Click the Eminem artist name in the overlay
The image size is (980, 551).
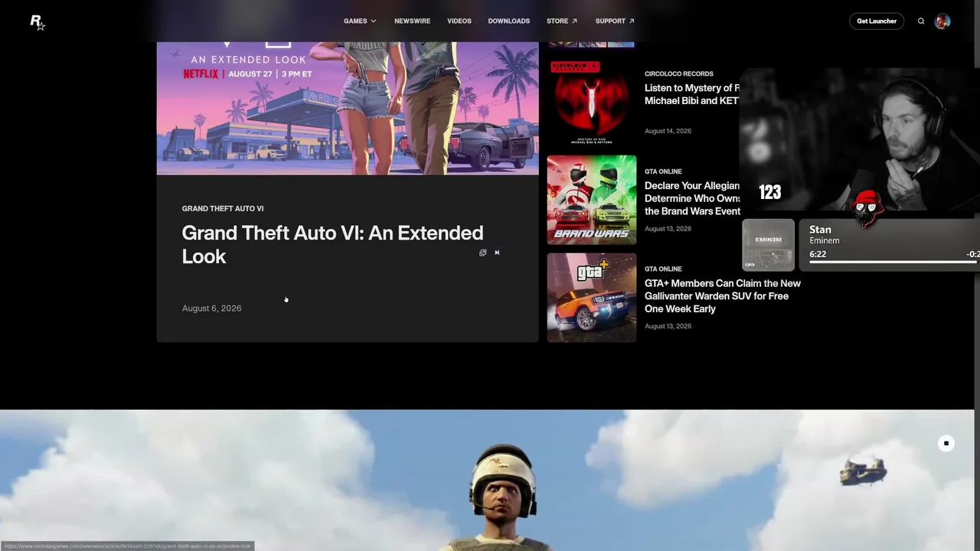coord(825,241)
